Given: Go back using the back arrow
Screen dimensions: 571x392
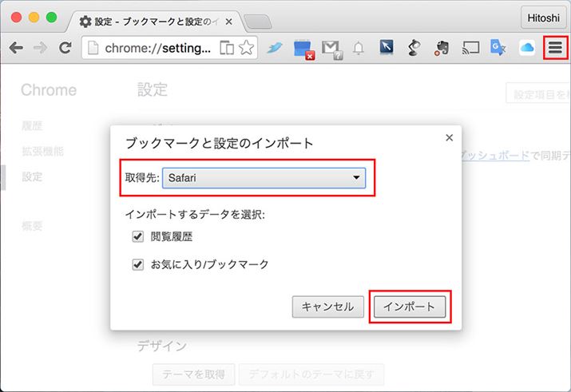Looking at the screenshot, I should 17,48.
